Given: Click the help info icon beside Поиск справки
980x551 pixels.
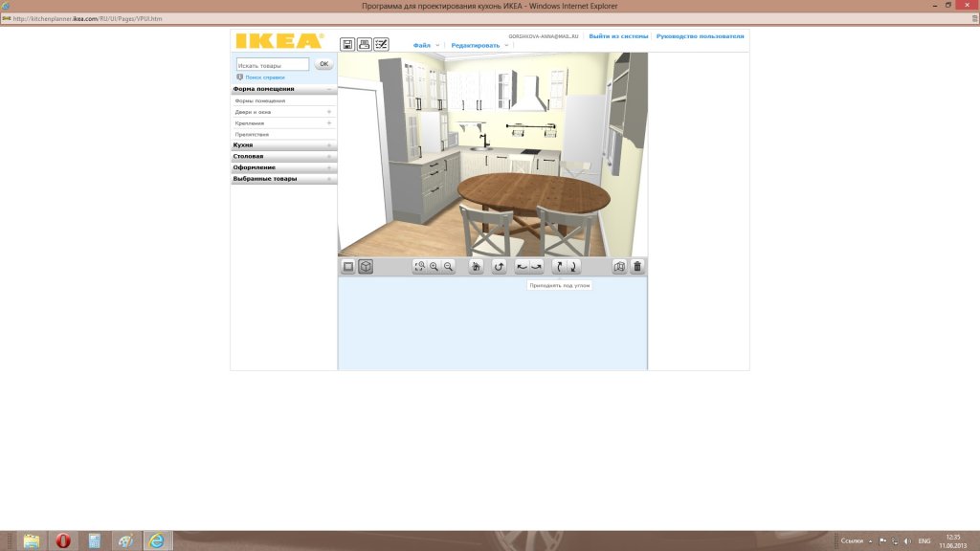Looking at the screenshot, I should [239, 77].
